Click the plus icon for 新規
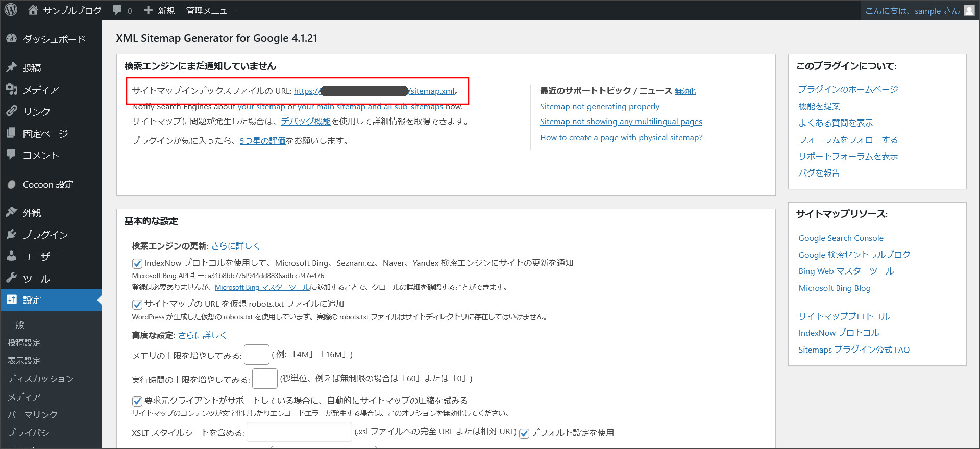 pos(149,10)
